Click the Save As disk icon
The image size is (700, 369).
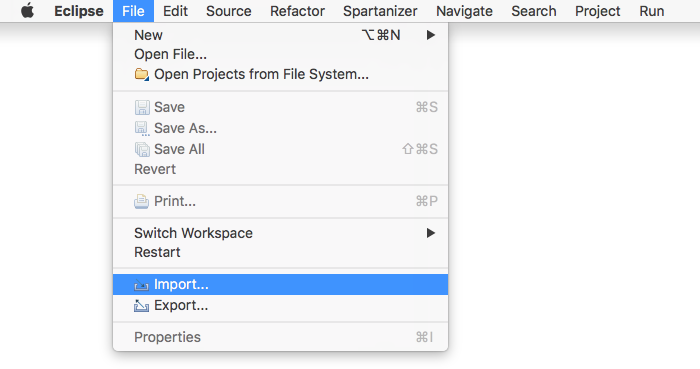tap(142, 129)
